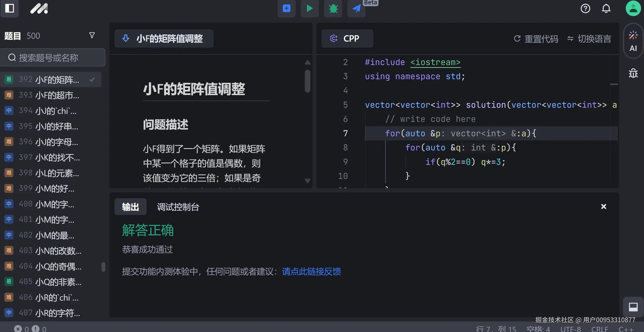Filter the problem list with the funnel icon
Viewport: 644px width, 332px height.
[x=92, y=35]
